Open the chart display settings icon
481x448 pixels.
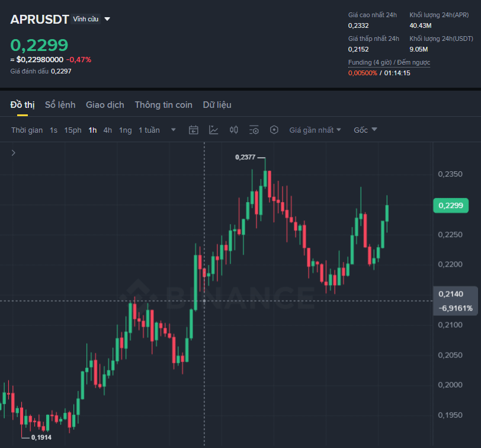tap(254, 130)
